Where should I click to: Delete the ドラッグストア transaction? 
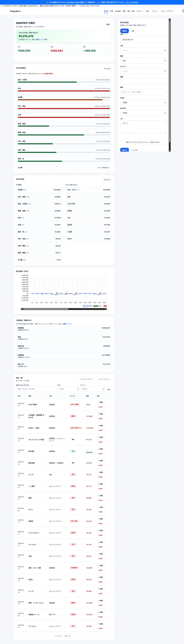(x=100, y=535)
